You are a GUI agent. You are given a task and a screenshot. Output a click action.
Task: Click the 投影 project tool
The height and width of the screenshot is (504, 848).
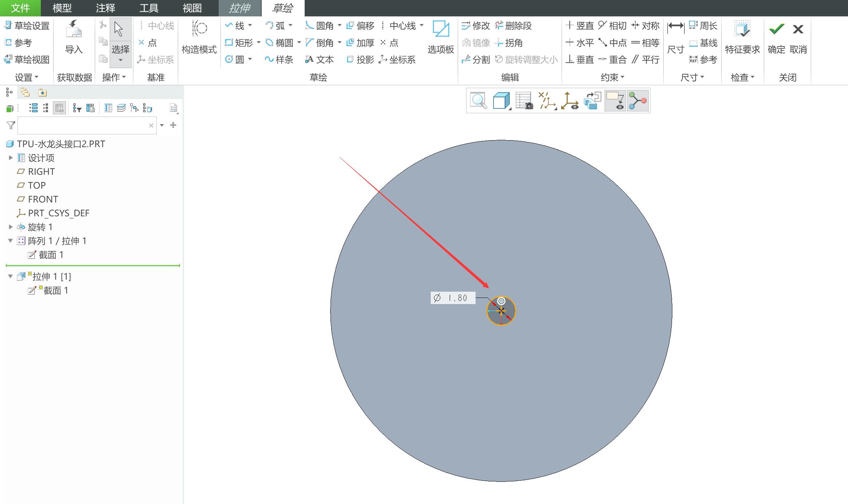360,60
